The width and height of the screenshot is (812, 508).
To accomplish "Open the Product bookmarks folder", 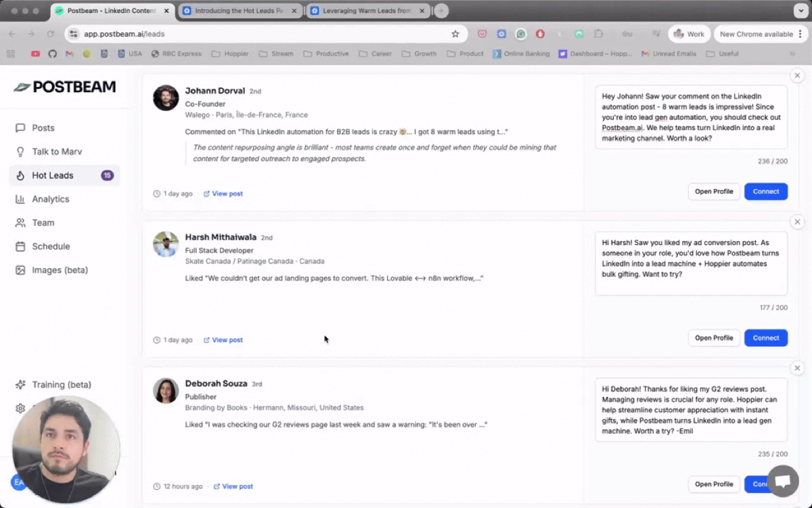I will (465, 54).
